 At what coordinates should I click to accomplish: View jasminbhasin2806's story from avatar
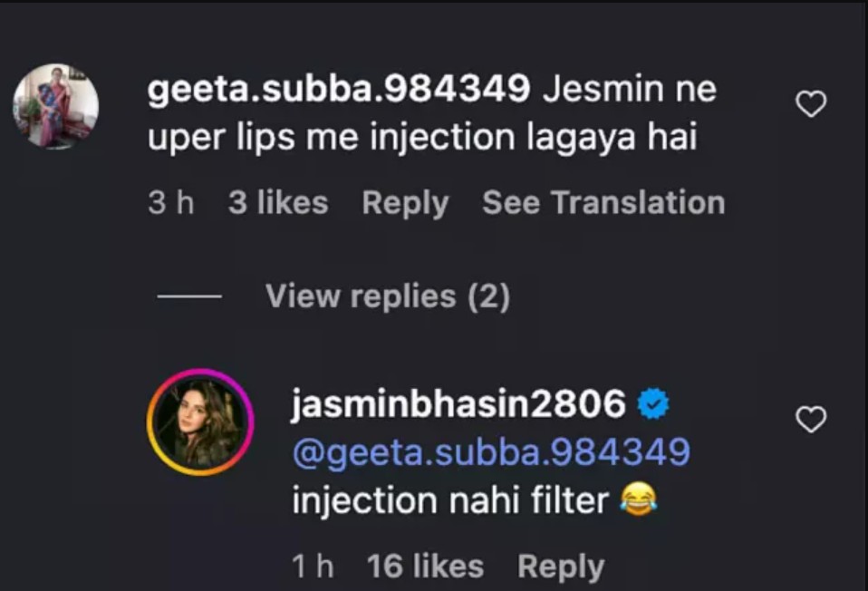pyautogui.click(x=200, y=421)
